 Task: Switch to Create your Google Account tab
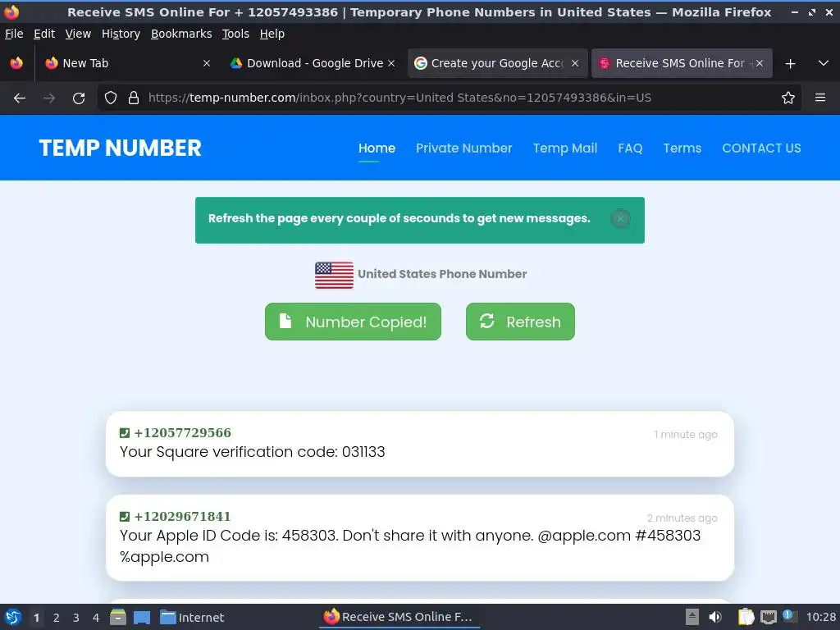click(x=498, y=63)
